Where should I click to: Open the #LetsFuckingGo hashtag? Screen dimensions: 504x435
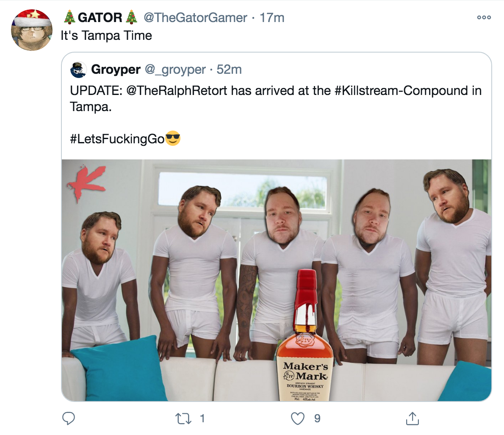(117, 139)
